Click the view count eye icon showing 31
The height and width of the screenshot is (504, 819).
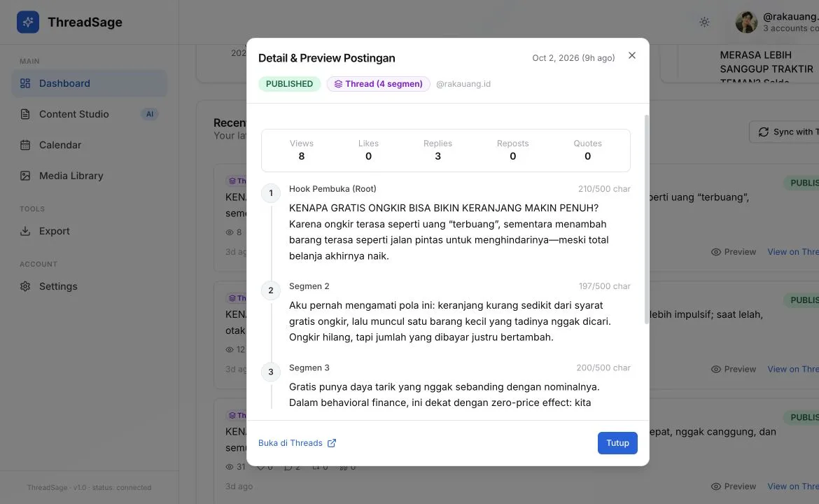230,467
